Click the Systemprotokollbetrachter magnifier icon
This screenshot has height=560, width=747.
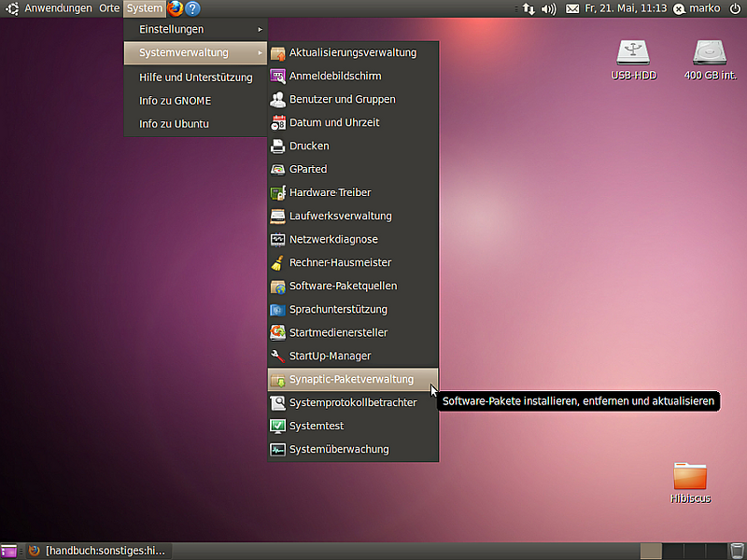coord(277,403)
